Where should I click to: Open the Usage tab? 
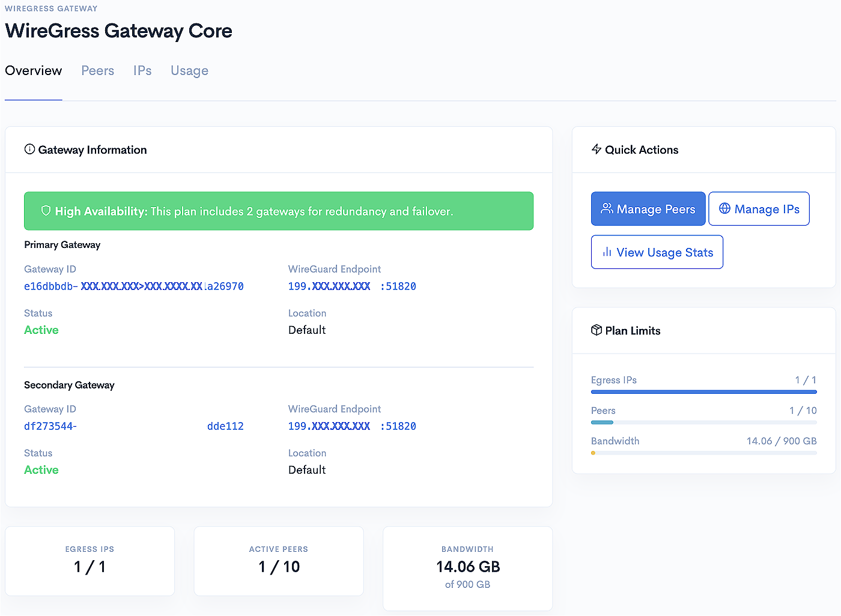[189, 70]
